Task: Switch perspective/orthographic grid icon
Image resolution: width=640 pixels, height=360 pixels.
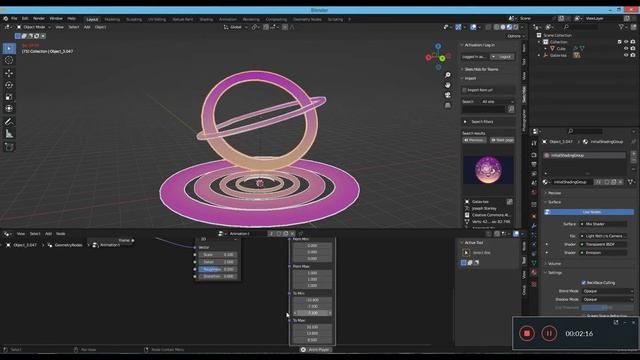Action: click(448, 105)
